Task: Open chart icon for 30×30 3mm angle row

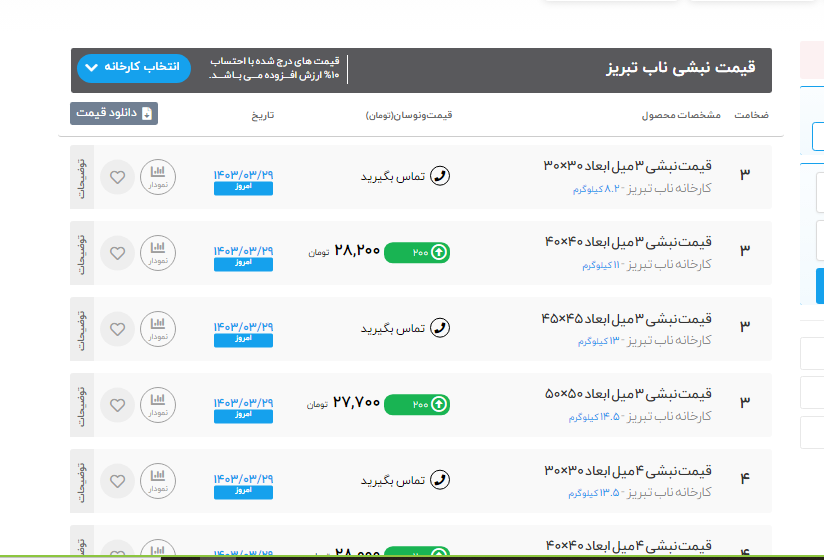Action: pos(157,177)
